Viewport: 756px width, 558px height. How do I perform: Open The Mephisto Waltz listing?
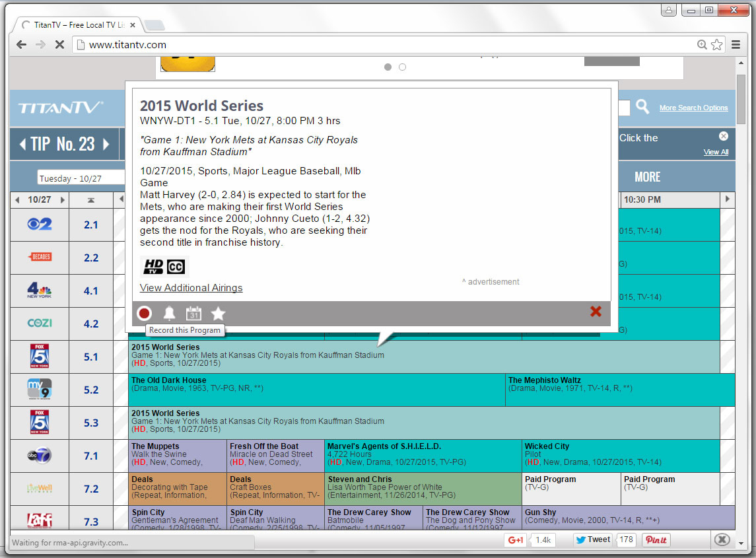tap(620, 390)
